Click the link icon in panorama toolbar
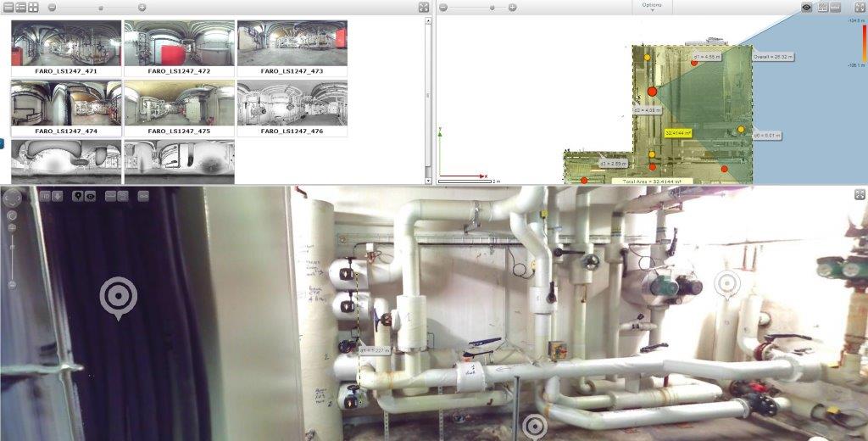Viewport: 868px width, 441px height. [143, 196]
